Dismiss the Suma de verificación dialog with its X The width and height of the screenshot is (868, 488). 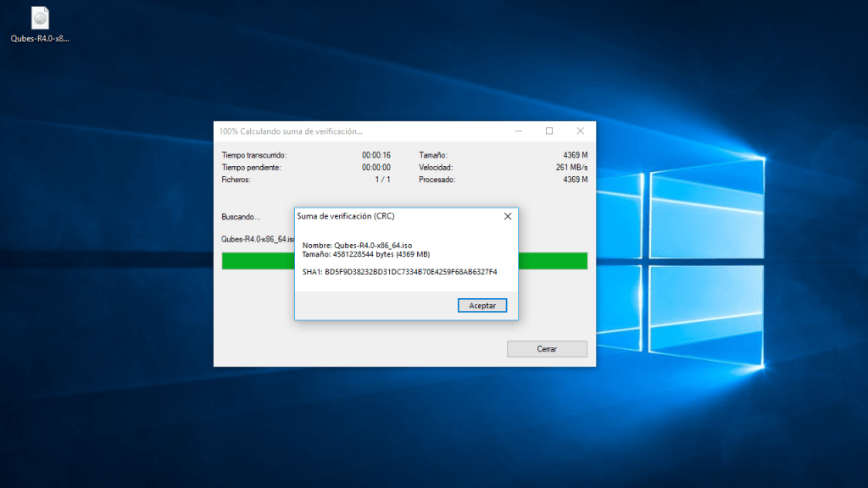click(x=507, y=216)
